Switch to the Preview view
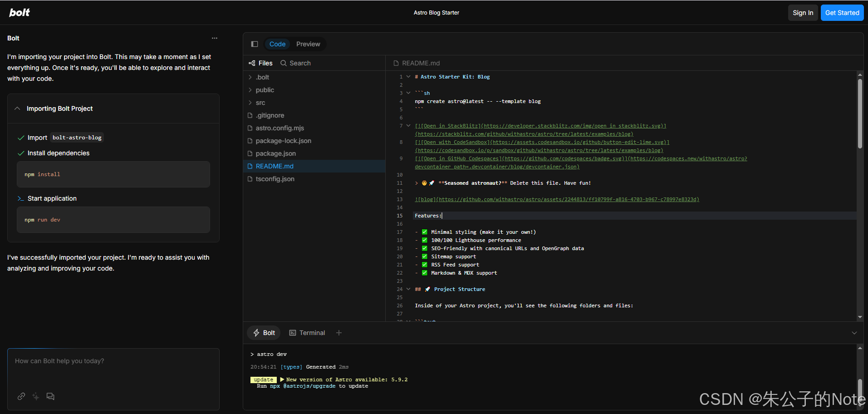 tap(308, 44)
